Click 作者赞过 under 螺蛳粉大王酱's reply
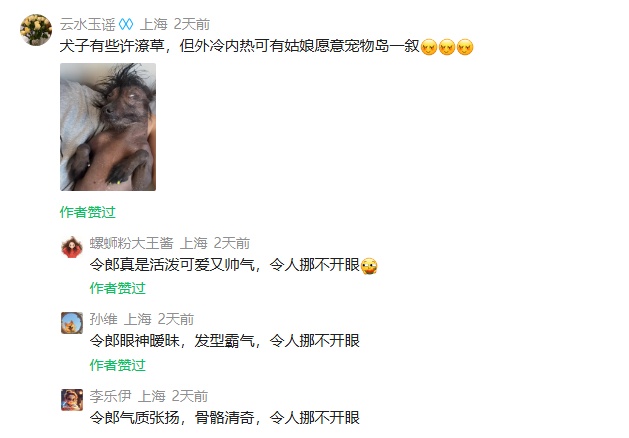This screenshot has width=629, height=438. click(x=117, y=288)
